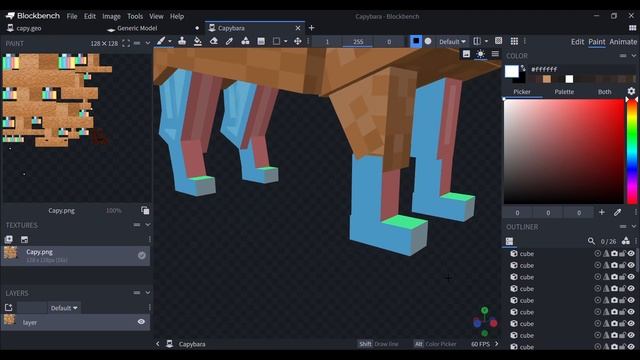The height and width of the screenshot is (360, 640).
Task: Toggle mirror painting
Action: pos(477,41)
